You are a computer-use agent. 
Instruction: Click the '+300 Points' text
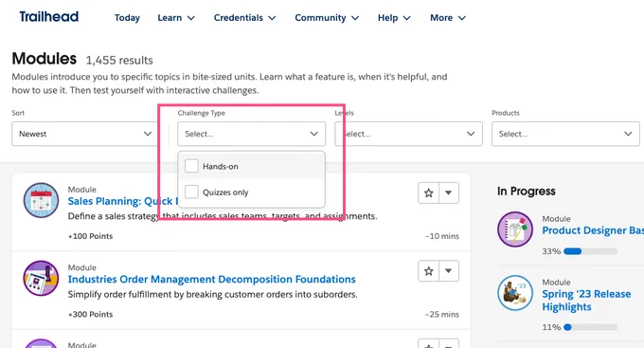point(90,314)
